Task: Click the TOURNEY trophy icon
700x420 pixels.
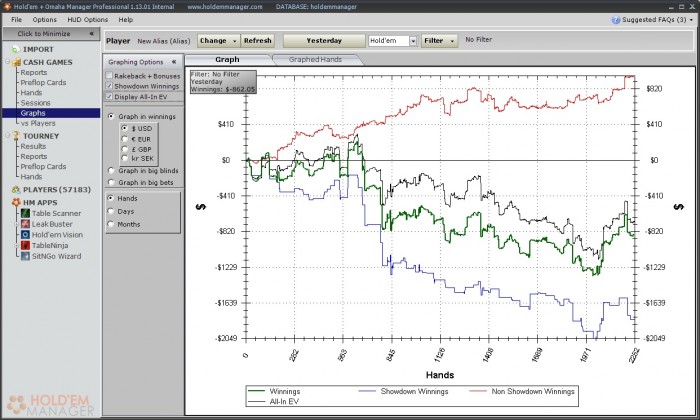Action: coord(16,136)
